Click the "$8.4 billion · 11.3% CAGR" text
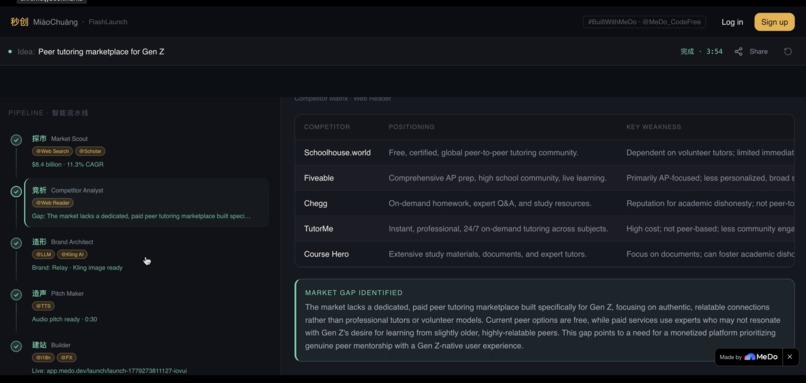806x383 pixels. coord(68,165)
